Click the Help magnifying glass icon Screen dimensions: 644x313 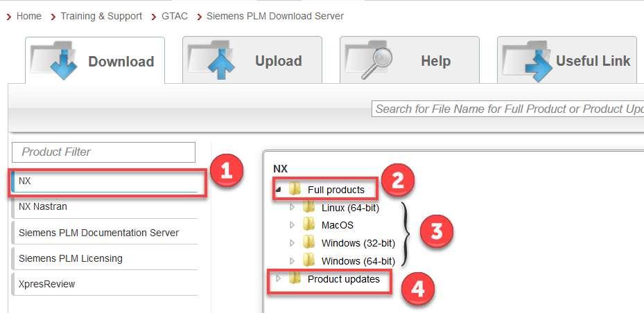(369, 60)
